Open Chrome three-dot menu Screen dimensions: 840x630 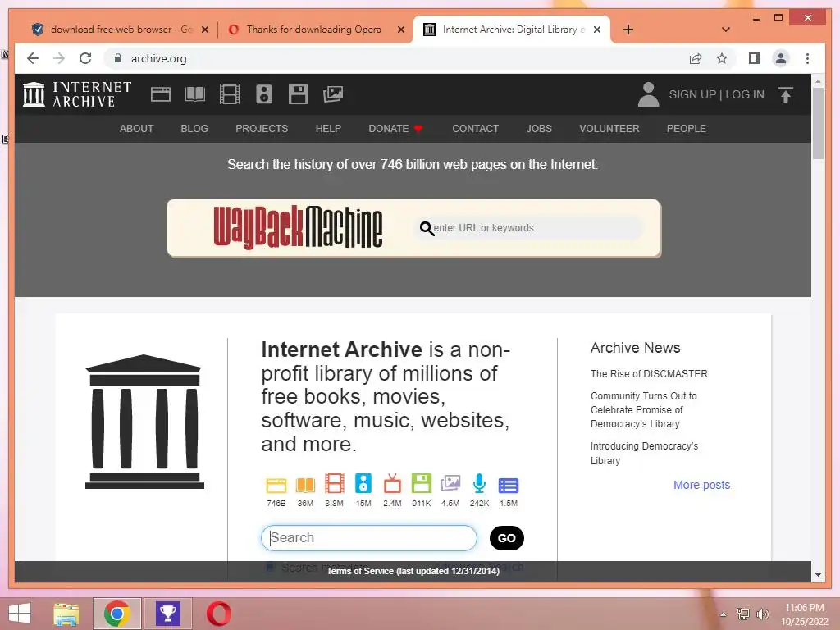[x=807, y=58]
